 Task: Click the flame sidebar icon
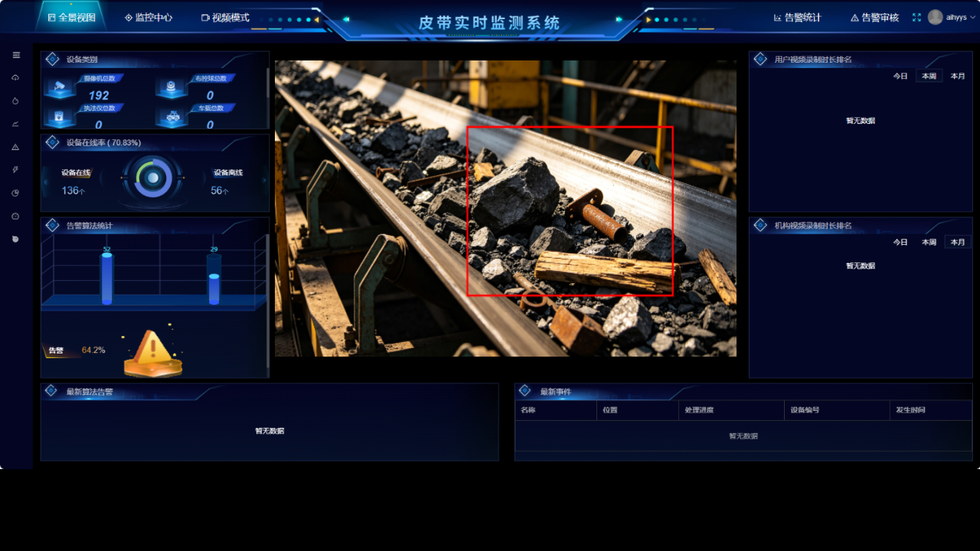[16, 101]
